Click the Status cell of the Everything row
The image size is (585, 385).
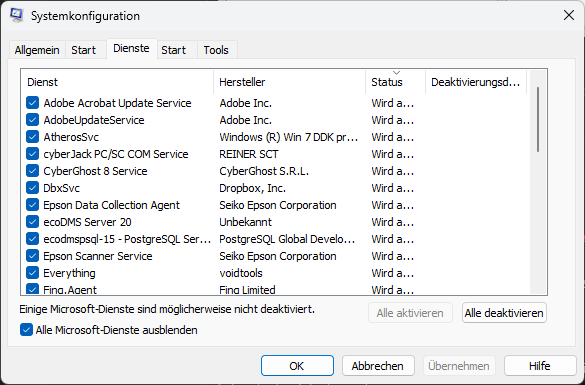pos(392,273)
